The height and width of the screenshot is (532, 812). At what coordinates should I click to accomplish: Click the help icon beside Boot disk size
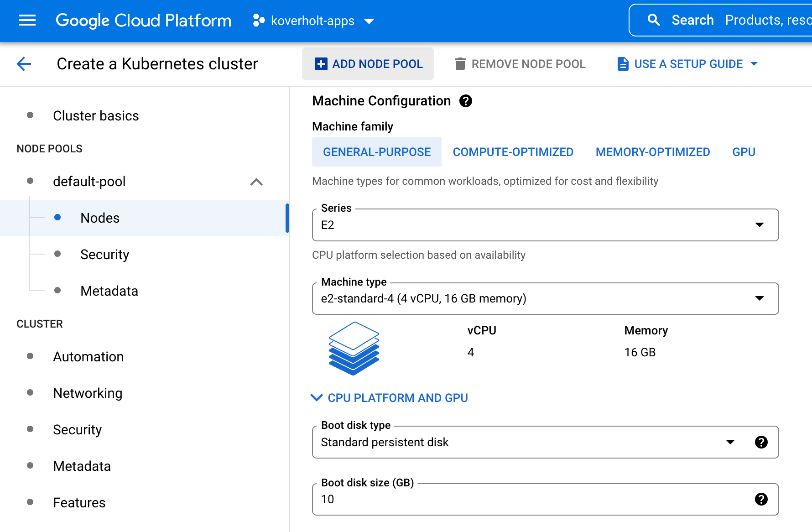click(x=761, y=499)
